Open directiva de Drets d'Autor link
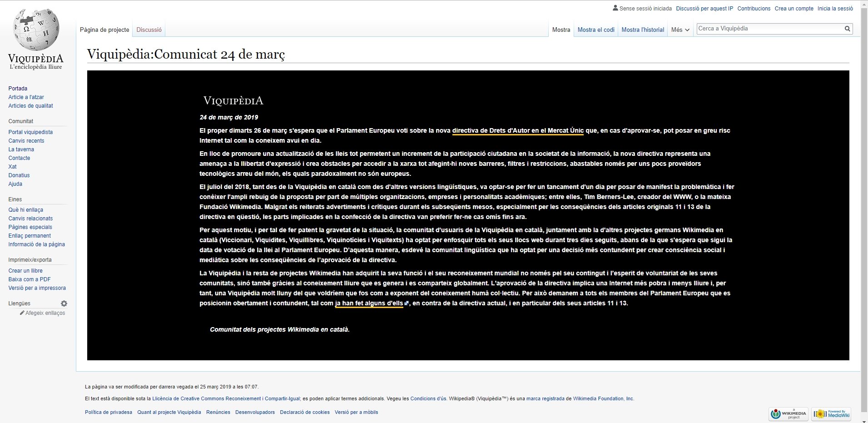This screenshot has height=423, width=868. tap(518, 131)
